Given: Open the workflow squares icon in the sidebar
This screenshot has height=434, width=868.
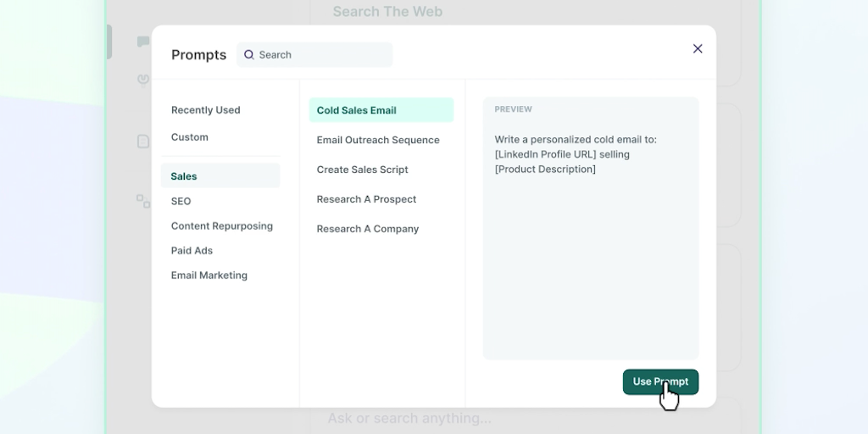Looking at the screenshot, I should [143, 201].
